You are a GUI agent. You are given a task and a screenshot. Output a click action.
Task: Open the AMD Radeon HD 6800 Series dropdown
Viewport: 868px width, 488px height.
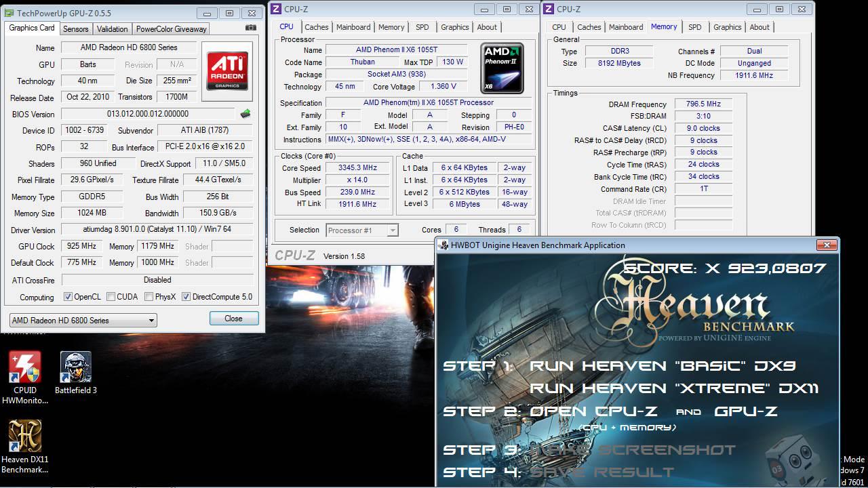pyautogui.click(x=83, y=320)
